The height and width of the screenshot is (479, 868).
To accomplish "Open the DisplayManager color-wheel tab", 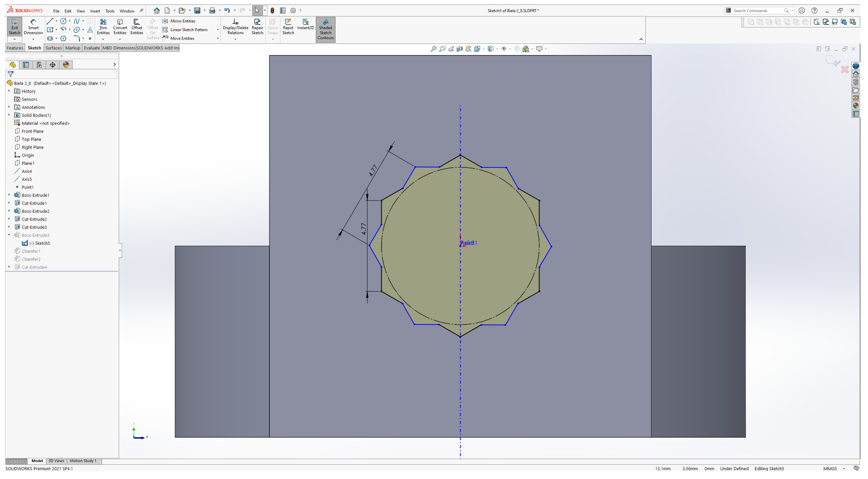I will tap(66, 65).
